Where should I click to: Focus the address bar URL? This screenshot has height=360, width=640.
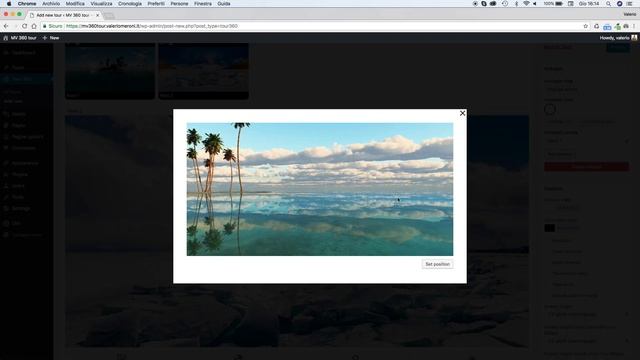click(151, 26)
